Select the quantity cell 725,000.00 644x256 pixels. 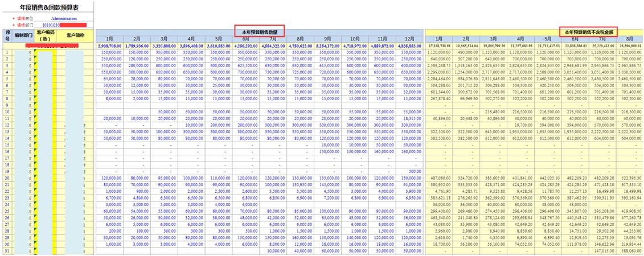301,72
